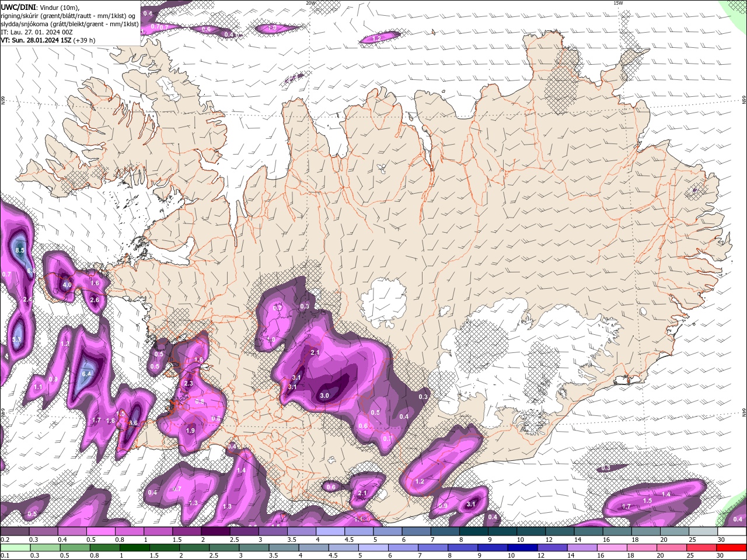Select the pale grey 25–30 swatch in top legend row
Screen dimensions: 747x560
pos(703,531)
